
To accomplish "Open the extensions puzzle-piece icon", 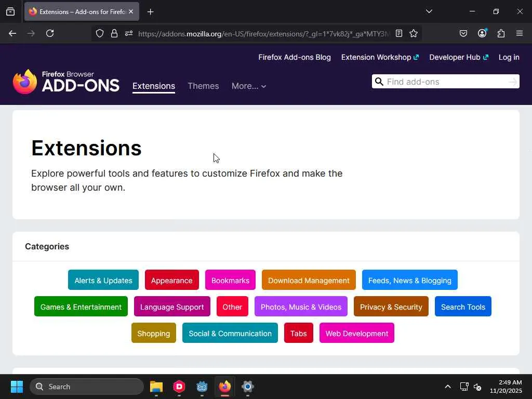I will coord(501,33).
